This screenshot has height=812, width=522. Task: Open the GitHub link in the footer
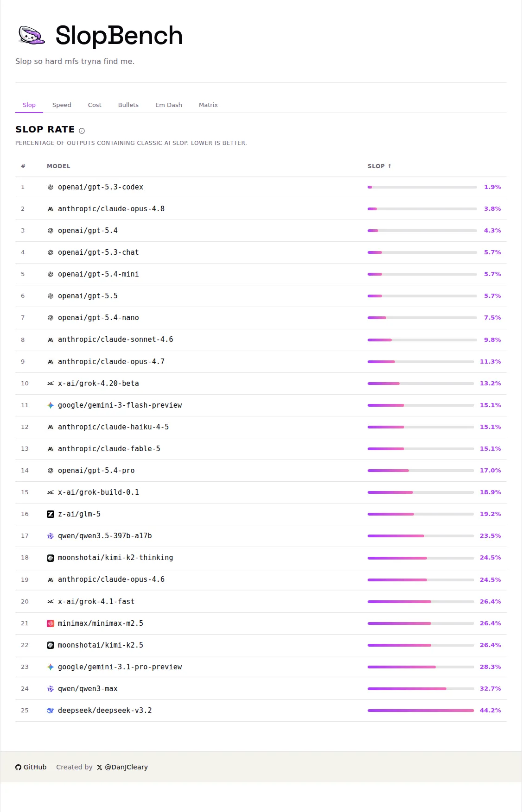point(31,767)
